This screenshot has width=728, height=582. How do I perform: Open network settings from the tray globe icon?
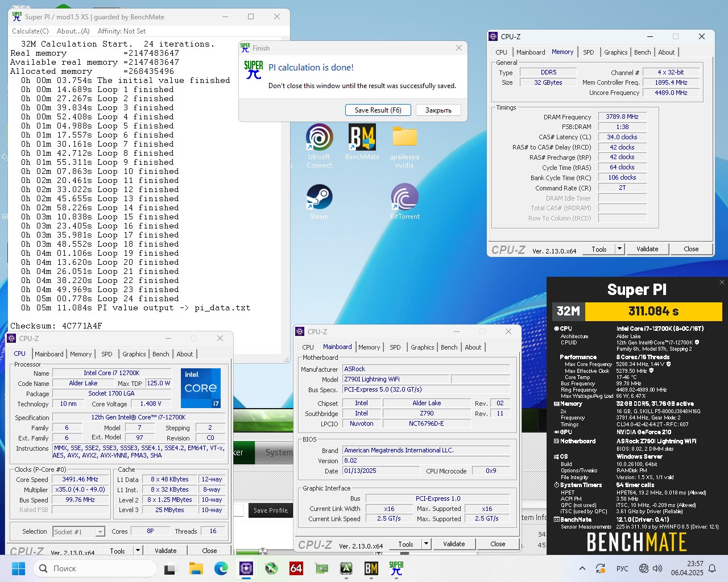point(644,568)
